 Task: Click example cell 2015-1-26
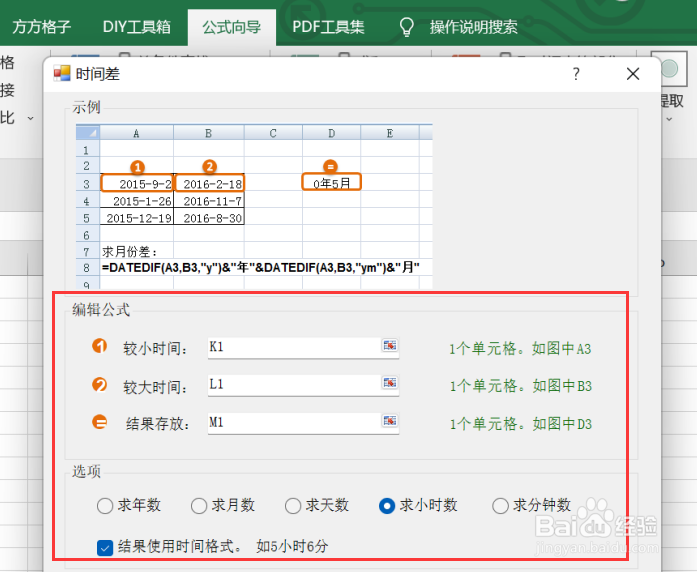point(137,201)
